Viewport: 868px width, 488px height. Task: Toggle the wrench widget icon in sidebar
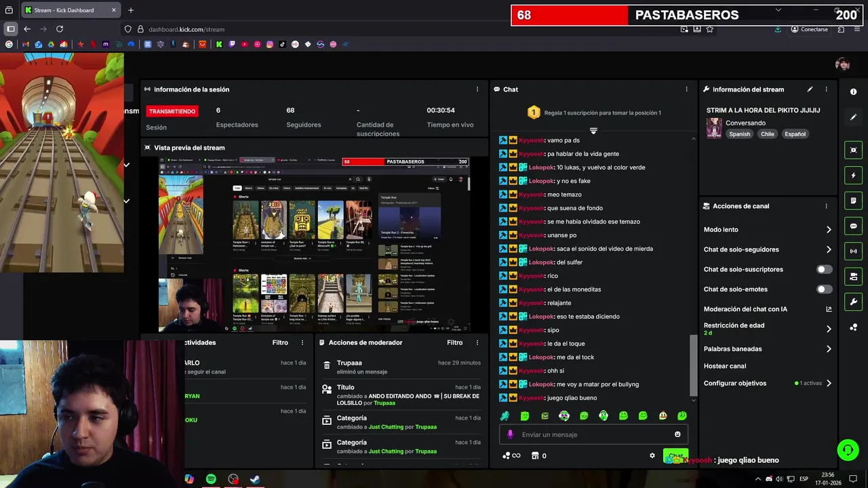point(853,302)
